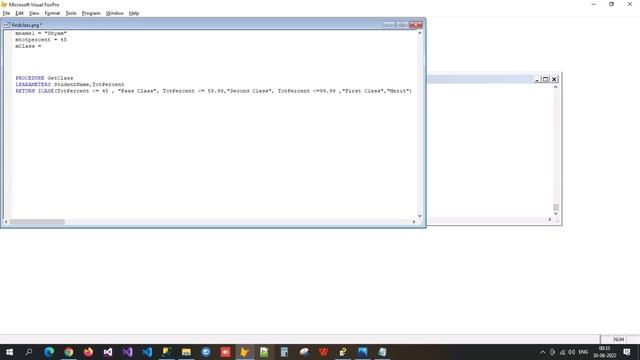Open the red W app icon on taskbar
The width and height of the screenshot is (640, 360).
[323, 352]
